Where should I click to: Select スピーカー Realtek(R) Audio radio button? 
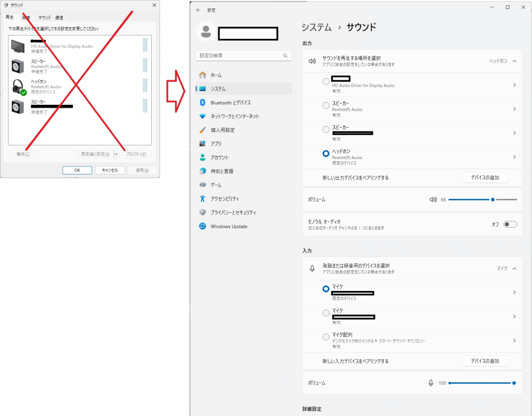pyautogui.click(x=326, y=106)
